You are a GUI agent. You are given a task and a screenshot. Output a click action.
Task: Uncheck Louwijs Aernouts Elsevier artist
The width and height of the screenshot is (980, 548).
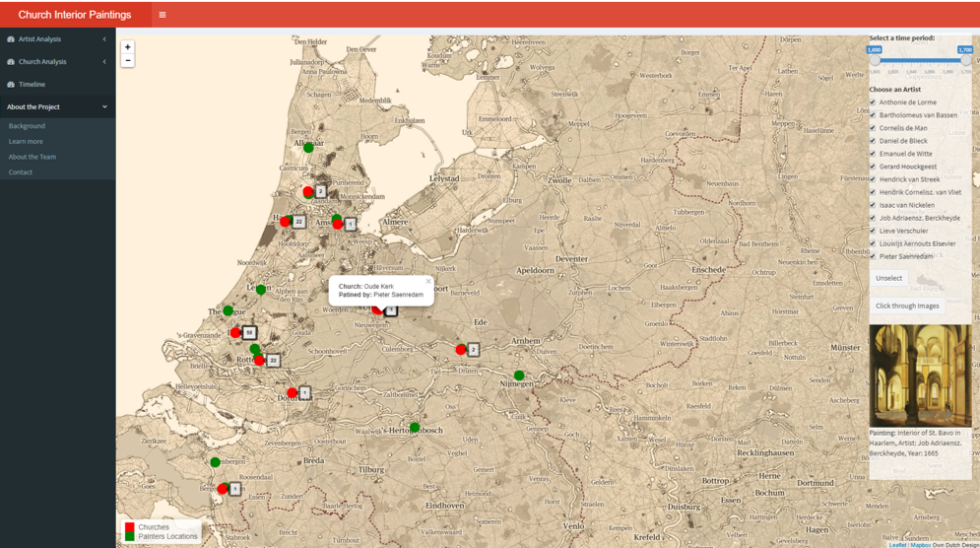(x=873, y=243)
